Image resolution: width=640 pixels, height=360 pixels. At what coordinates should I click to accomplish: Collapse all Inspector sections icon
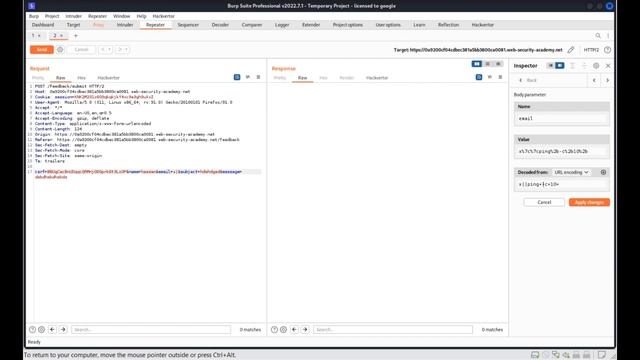pyautogui.click(x=584, y=66)
